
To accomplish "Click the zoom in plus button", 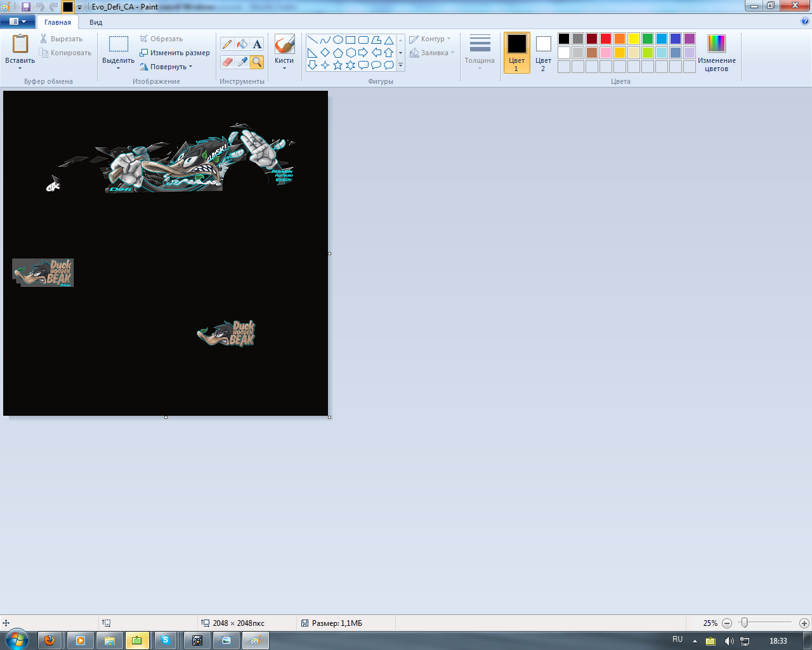I will [804, 623].
